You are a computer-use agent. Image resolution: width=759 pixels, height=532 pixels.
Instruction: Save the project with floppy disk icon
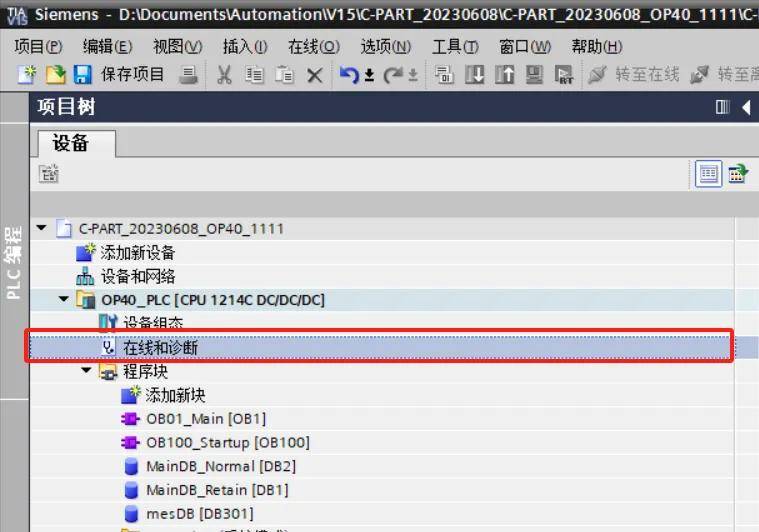[83, 75]
